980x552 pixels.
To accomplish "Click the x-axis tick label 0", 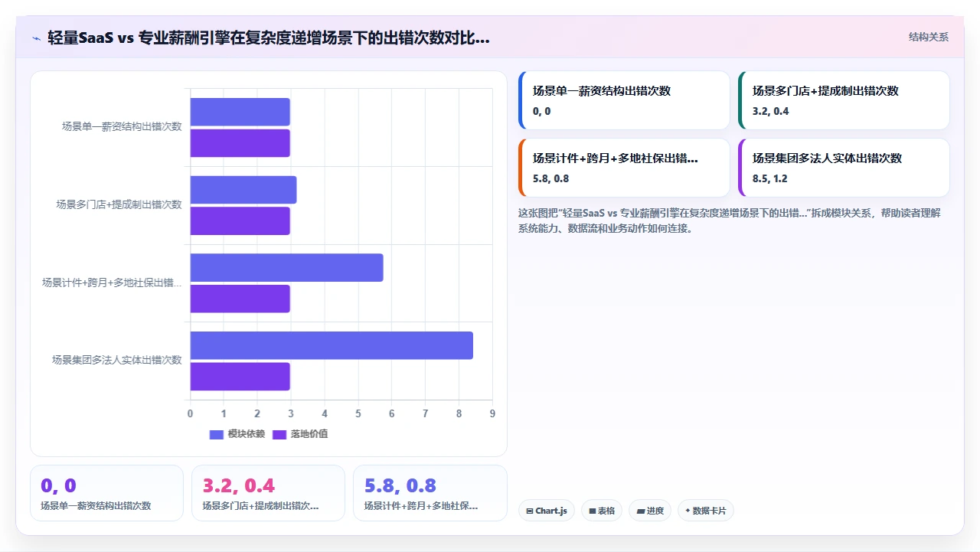I will (191, 413).
